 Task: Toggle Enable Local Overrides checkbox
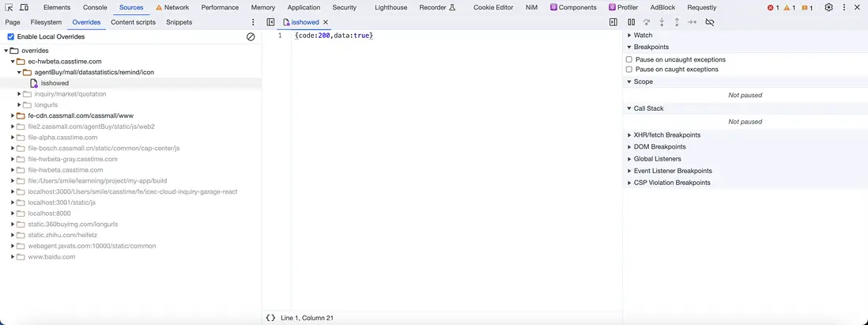(x=10, y=36)
